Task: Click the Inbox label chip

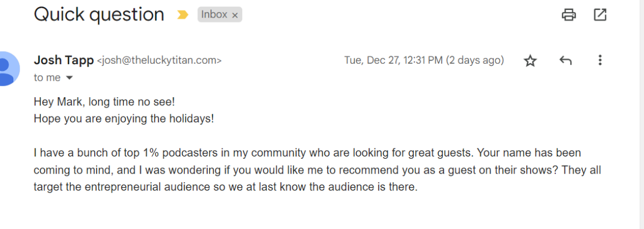Action: pos(214,15)
